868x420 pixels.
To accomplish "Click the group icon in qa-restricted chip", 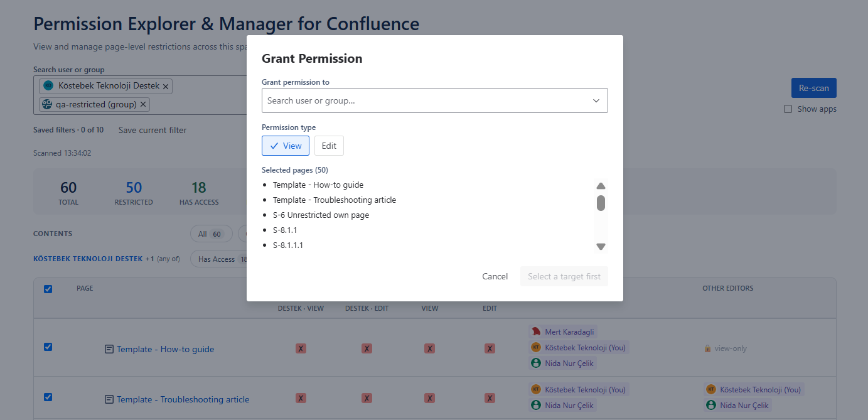I will tap(47, 104).
